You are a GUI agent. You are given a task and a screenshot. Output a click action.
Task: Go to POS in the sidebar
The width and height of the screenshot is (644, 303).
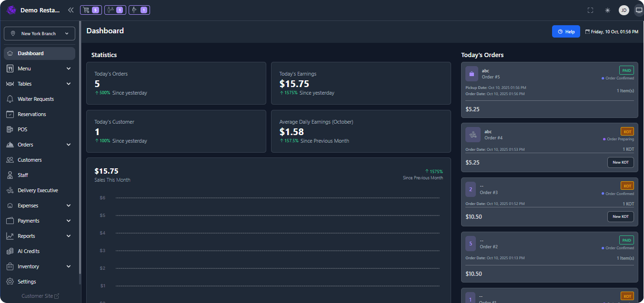(22, 129)
